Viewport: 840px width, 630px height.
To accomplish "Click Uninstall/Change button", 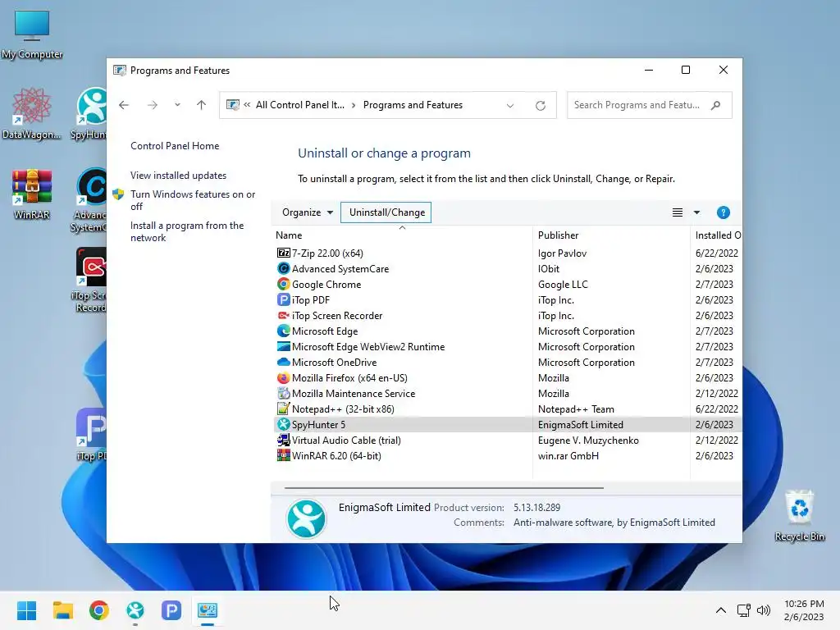I will coord(386,212).
